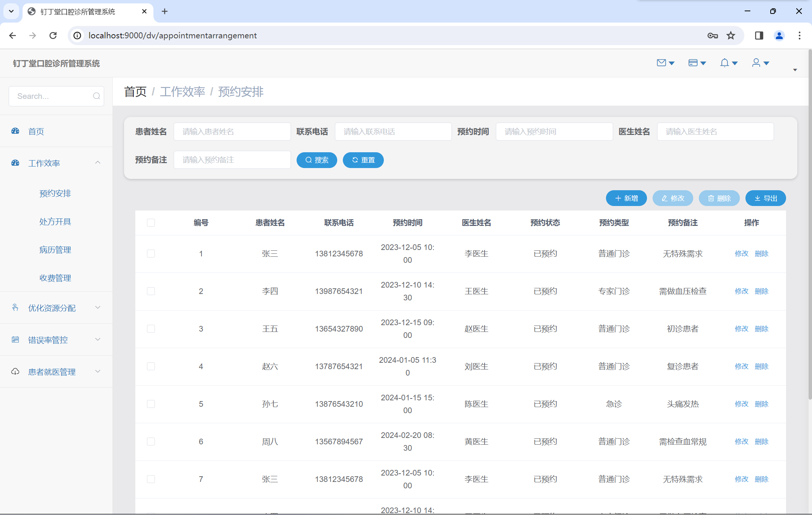Go to 收费管理 in sidebar
The height and width of the screenshot is (515, 812).
click(x=55, y=278)
